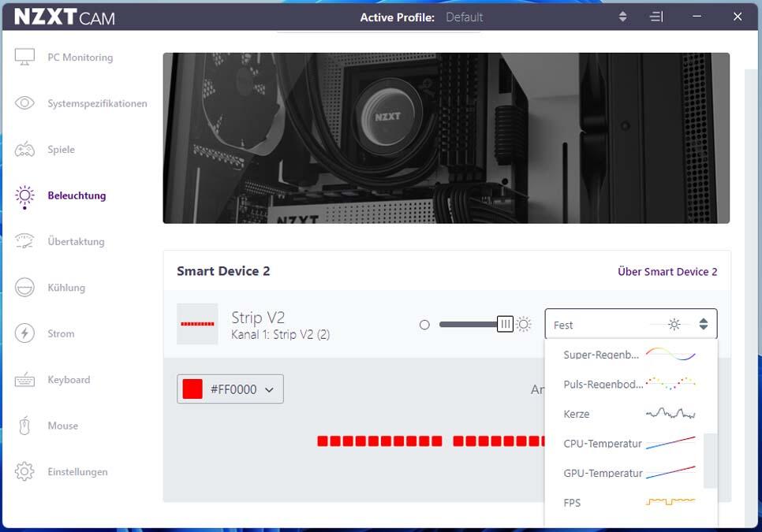Select the Beleuchtung menu entry
762x532 pixels.
(x=77, y=195)
